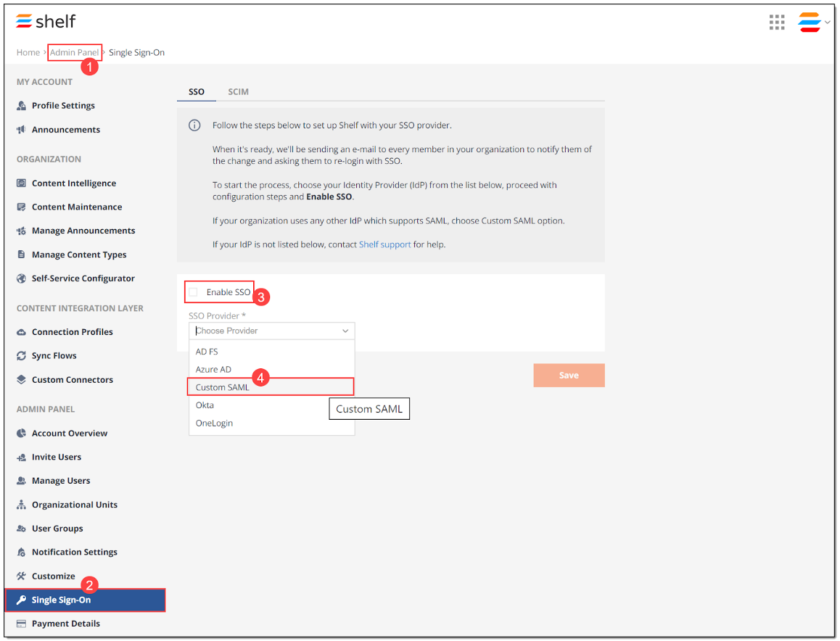Open Sync Flows page
Screen dimensions: 840x641
(x=54, y=355)
